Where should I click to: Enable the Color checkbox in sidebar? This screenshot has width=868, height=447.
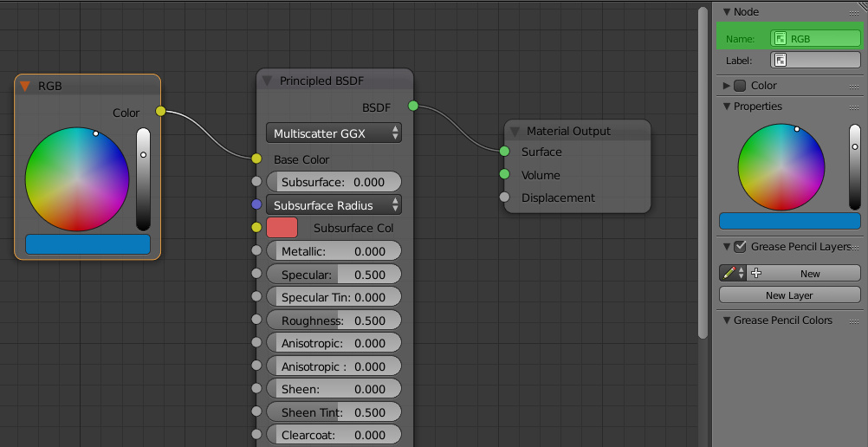(740, 86)
